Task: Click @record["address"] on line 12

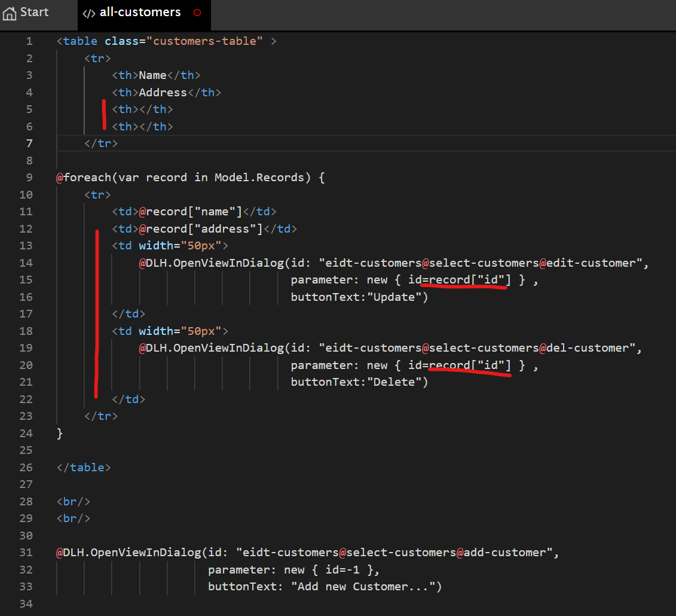Action: click(201, 228)
